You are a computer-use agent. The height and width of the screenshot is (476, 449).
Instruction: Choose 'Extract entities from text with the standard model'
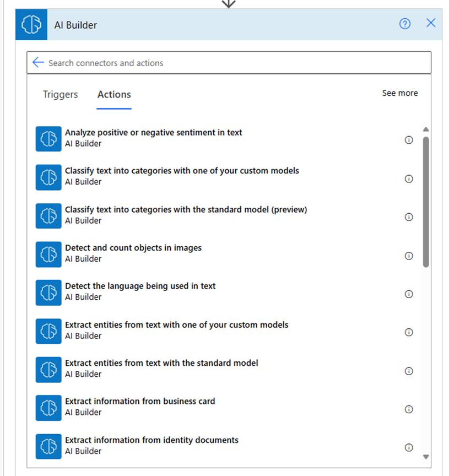point(161,363)
